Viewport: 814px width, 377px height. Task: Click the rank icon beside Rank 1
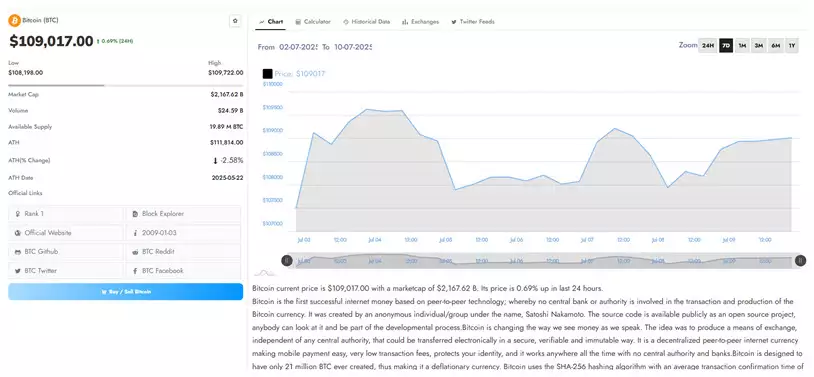[x=18, y=214]
